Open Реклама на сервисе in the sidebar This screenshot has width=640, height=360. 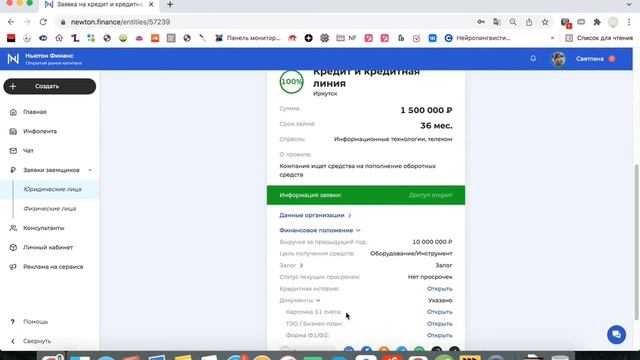53,267
